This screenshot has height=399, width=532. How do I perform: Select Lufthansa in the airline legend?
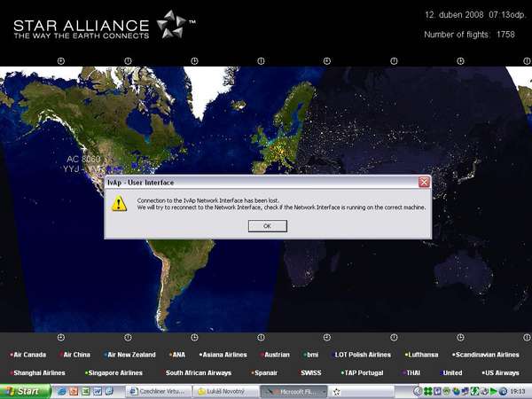(x=421, y=355)
